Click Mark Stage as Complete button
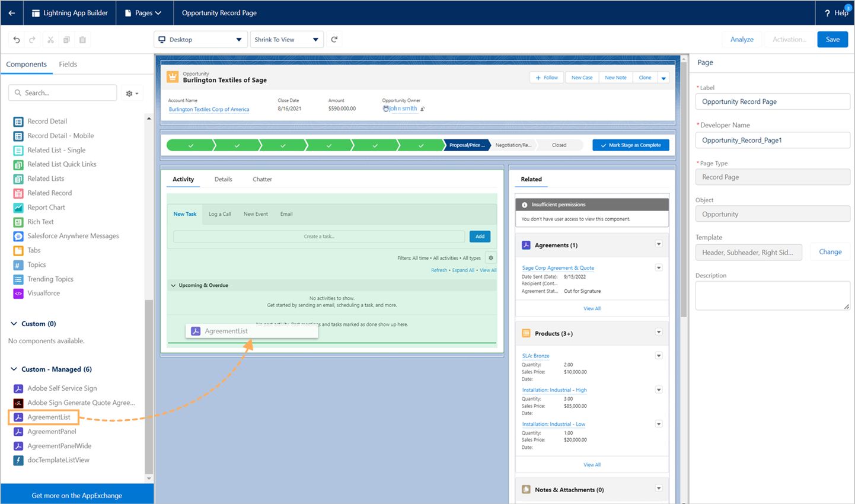The width and height of the screenshot is (855, 504). (x=631, y=145)
